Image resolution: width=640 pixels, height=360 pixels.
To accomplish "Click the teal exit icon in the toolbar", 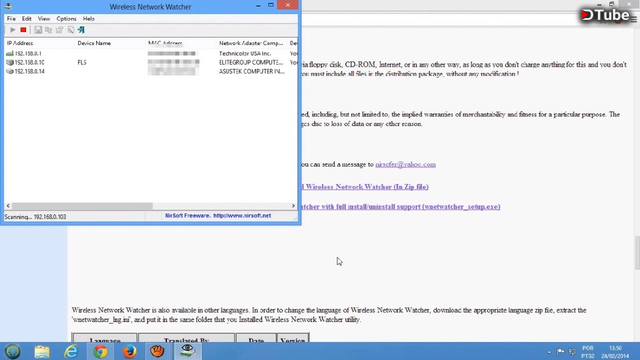I will (81, 30).
